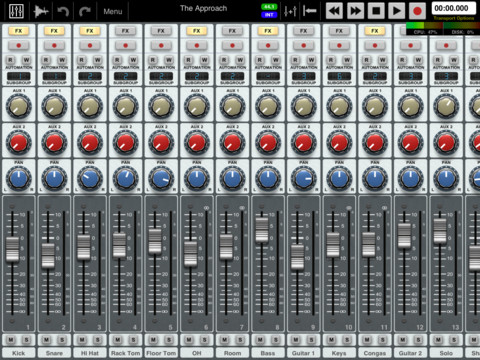This screenshot has height=360, width=480.
Task: Click the undo arrow icon
Action: pos(63,11)
